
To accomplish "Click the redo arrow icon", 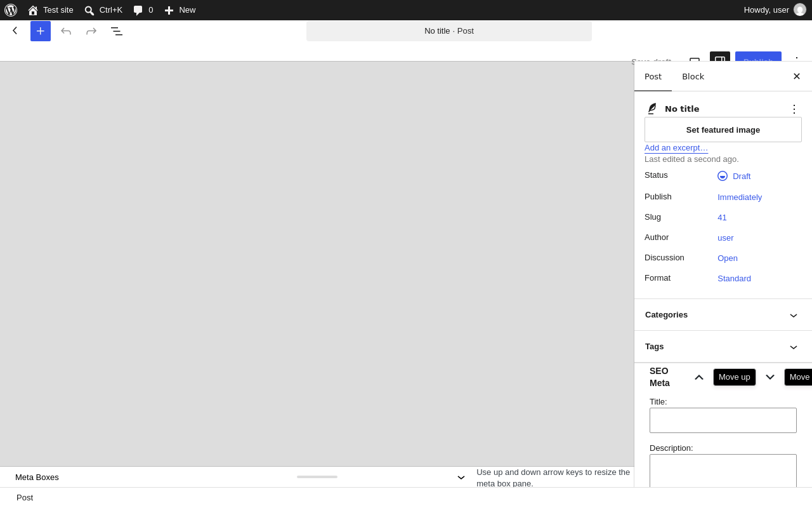I will [x=91, y=31].
